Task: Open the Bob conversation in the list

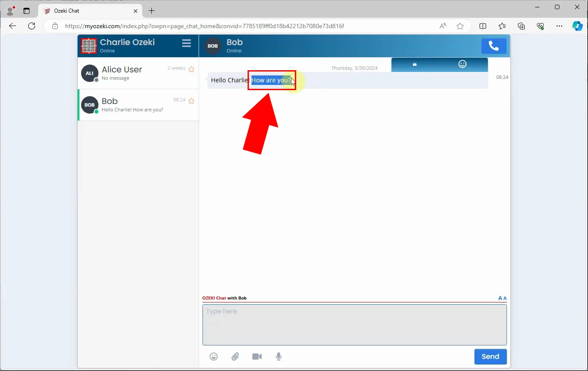Action: pyautogui.click(x=138, y=105)
